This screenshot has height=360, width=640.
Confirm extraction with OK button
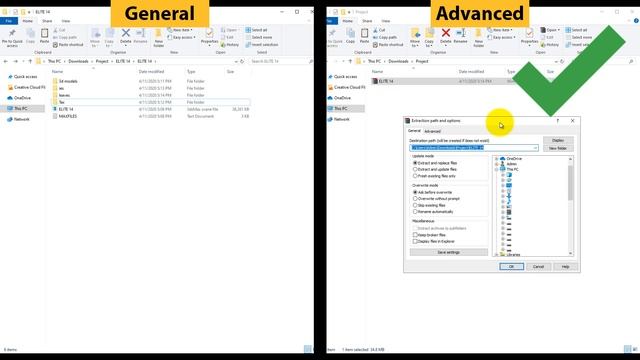point(511,267)
